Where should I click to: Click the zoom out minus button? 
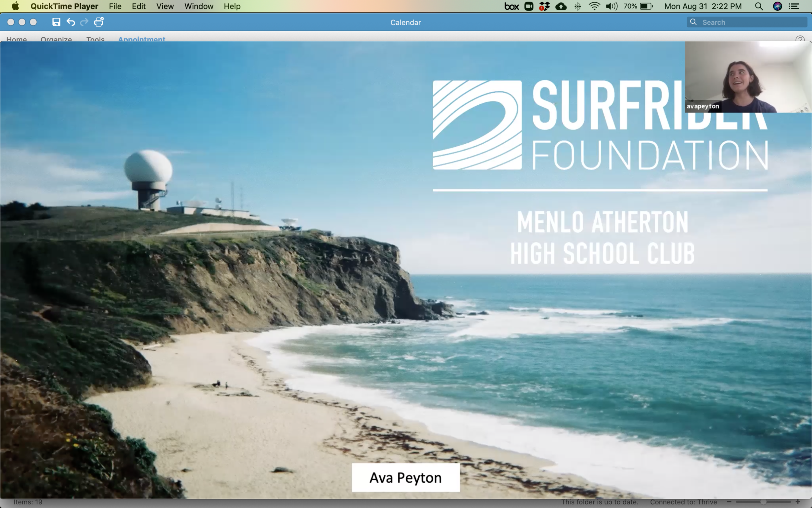[x=729, y=501]
